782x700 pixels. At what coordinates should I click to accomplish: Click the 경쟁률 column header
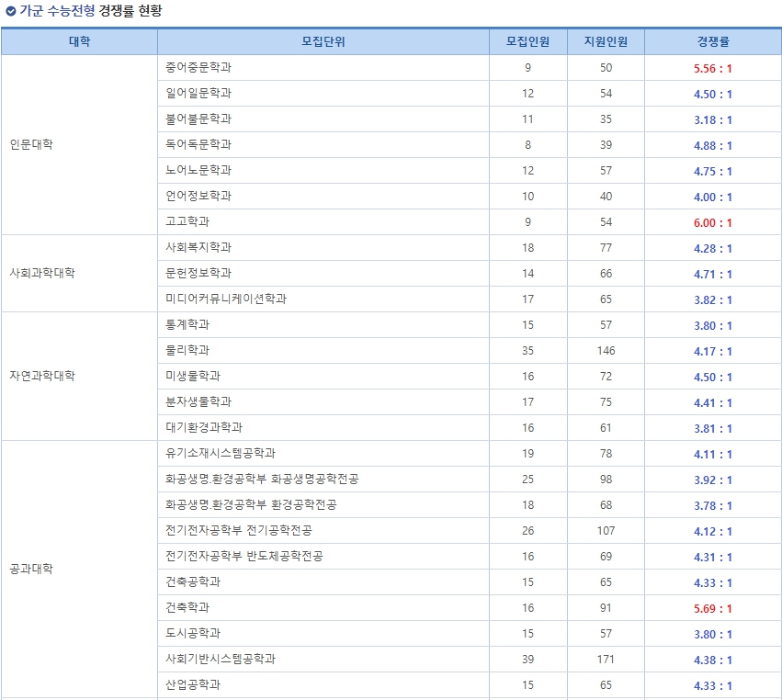pos(713,41)
